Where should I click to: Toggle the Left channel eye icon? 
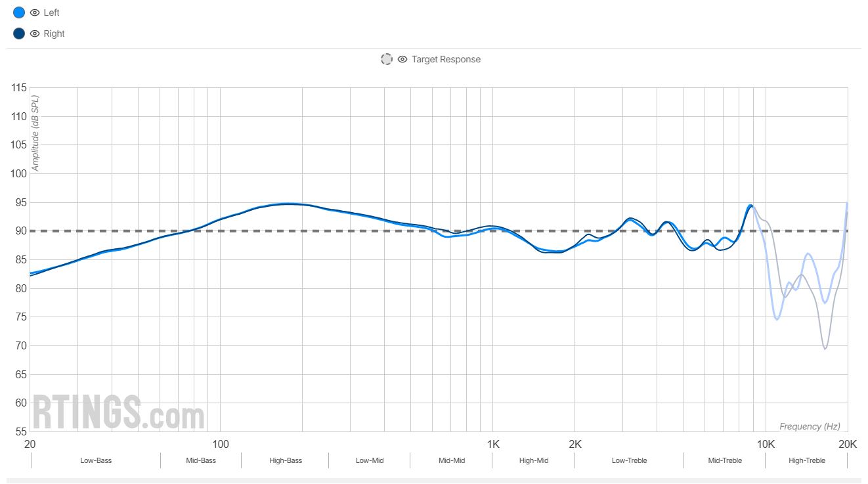(35, 12)
